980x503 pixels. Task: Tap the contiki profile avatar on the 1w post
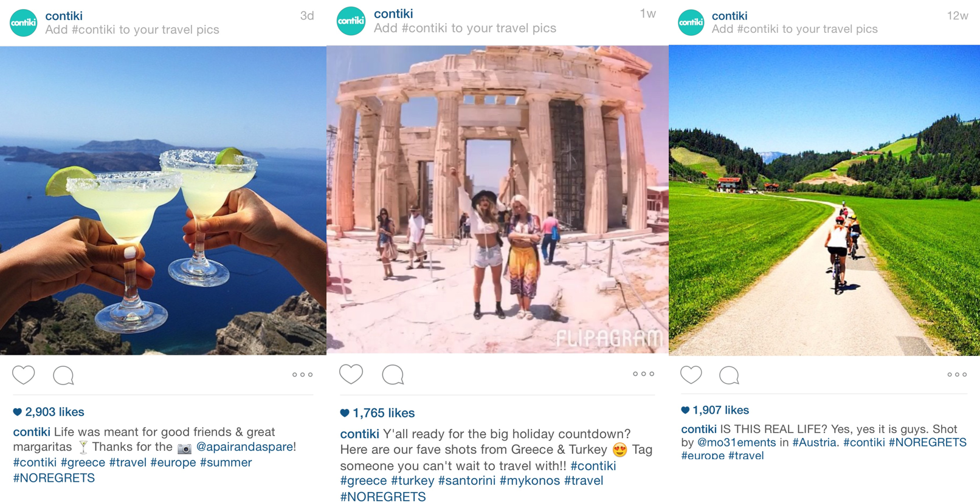(351, 21)
